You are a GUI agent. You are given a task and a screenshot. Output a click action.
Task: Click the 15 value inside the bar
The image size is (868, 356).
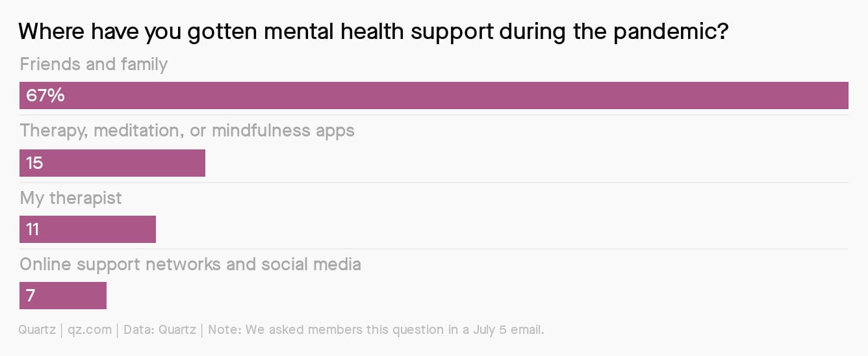(x=34, y=163)
